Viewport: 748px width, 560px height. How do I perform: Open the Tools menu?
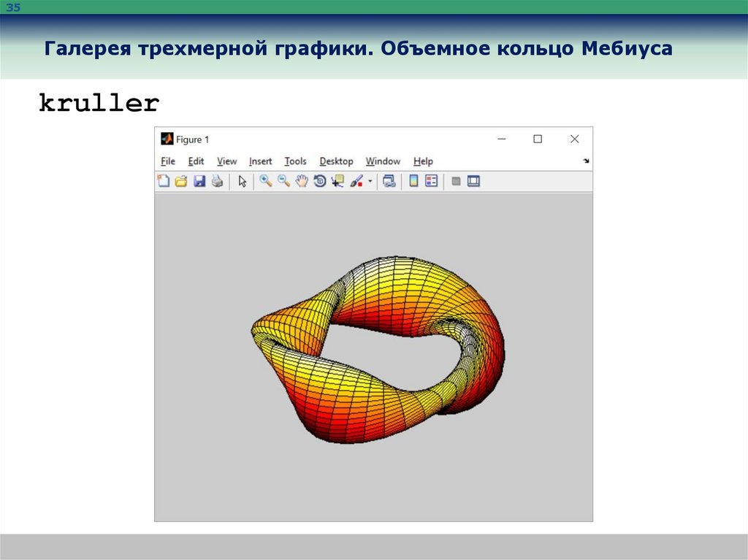295,161
